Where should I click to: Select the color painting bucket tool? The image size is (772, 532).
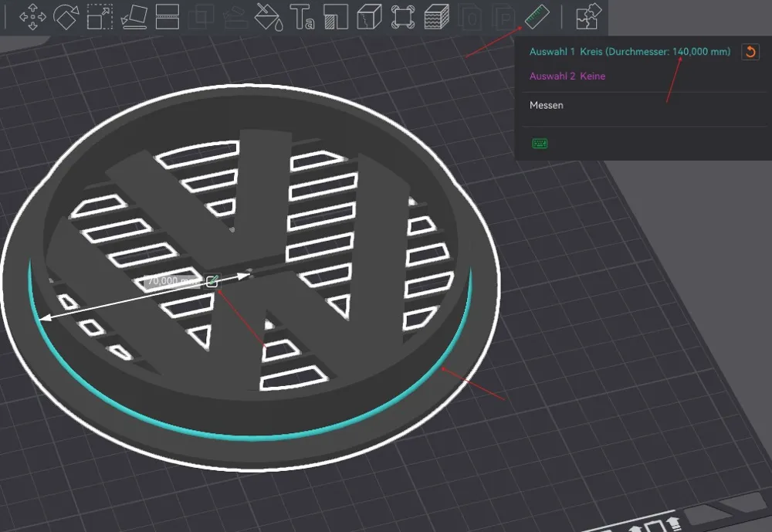(x=269, y=17)
